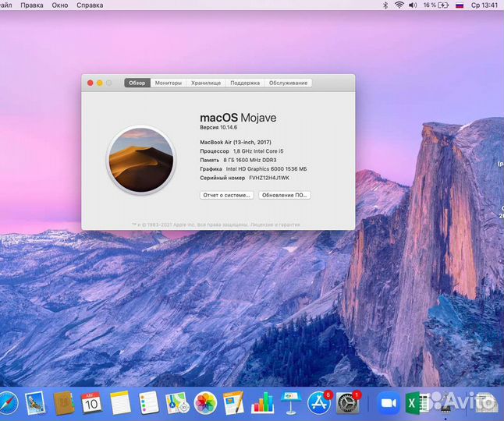Open Safari from the dock

tap(8, 403)
